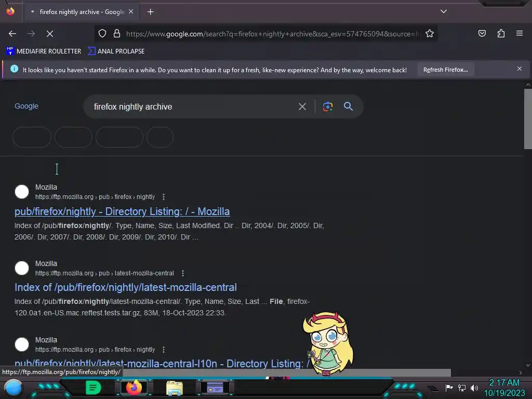The image size is (532, 399).
Task: Open Index of latest-mozilla-central result
Action: 126,287
